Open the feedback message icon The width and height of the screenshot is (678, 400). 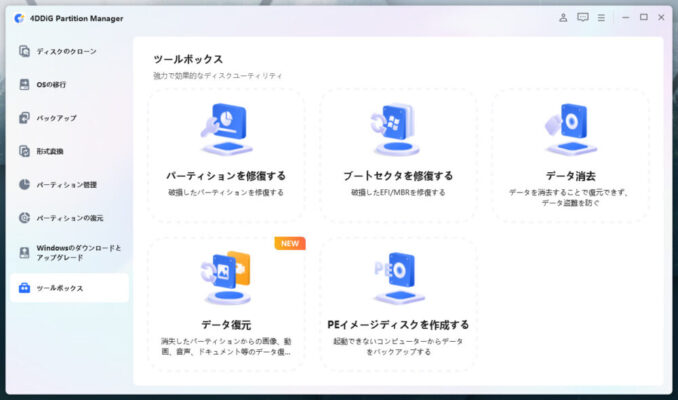pos(582,18)
